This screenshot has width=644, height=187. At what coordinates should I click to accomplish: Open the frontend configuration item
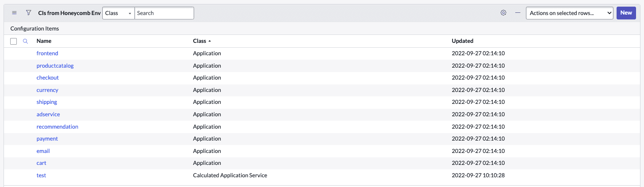click(x=47, y=53)
